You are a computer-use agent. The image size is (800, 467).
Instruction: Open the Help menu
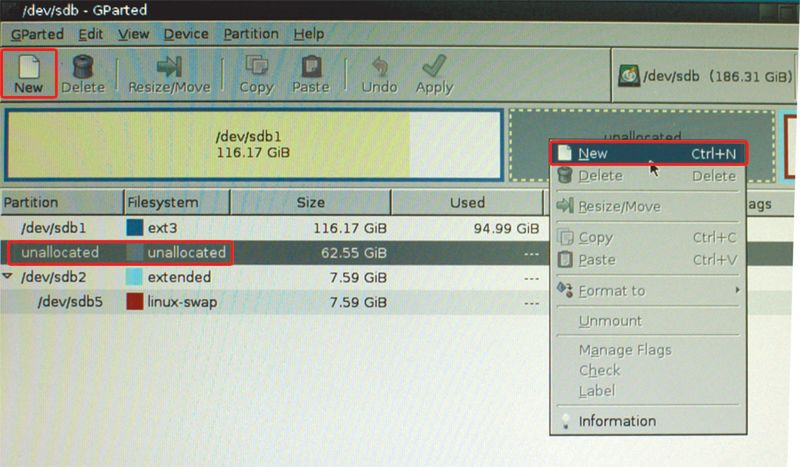point(309,34)
